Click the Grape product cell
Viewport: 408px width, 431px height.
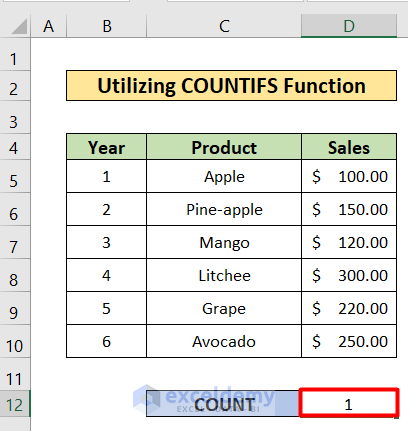pos(224,308)
